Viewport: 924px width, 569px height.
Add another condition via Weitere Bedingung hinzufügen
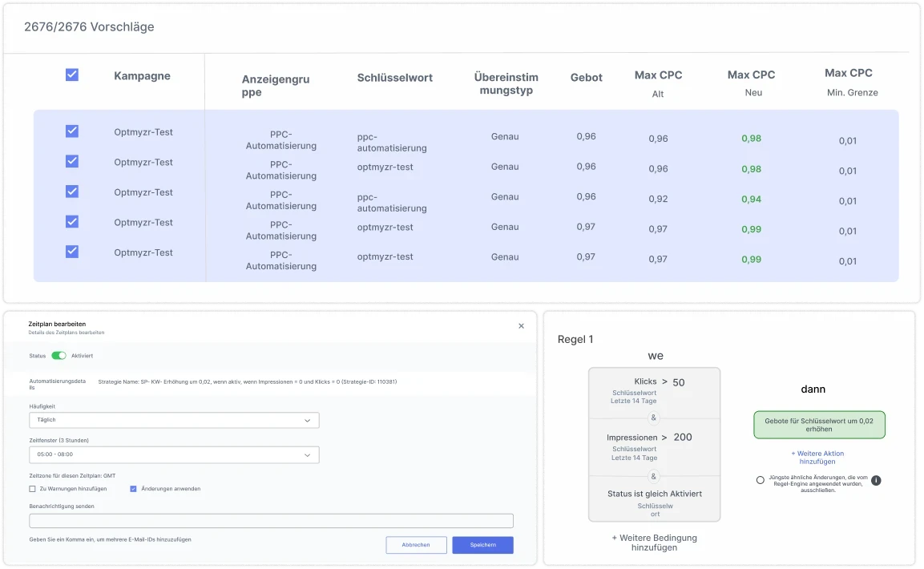click(654, 543)
